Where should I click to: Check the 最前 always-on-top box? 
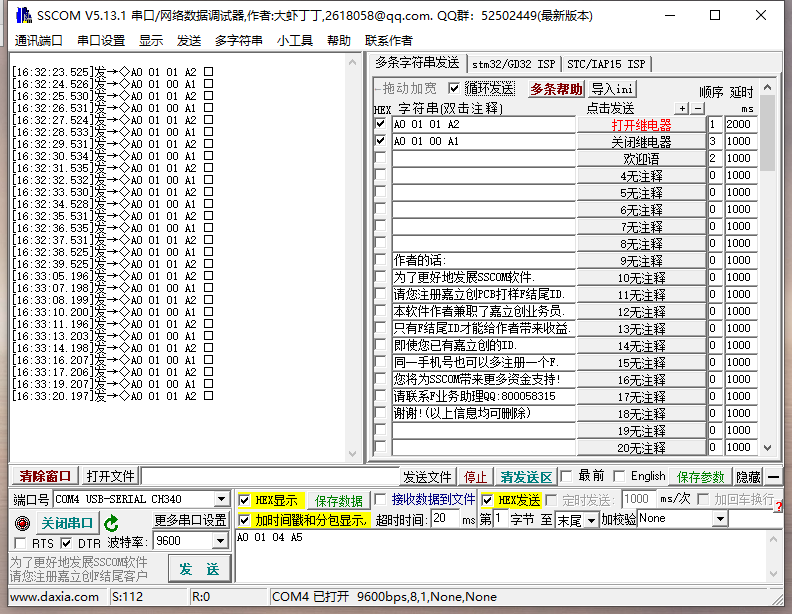[566, 476]
